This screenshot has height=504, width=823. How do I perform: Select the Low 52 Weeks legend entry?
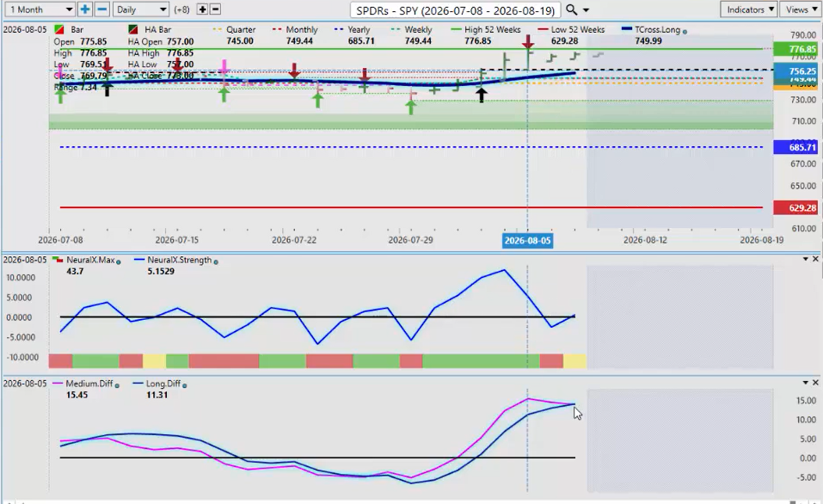[x=571, y=29]
